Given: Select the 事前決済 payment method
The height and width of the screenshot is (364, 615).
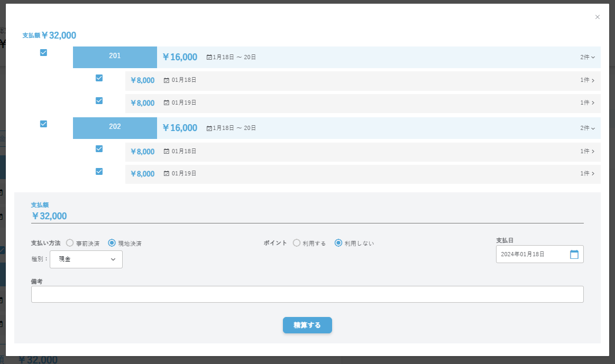Looking at the screenshot, I should [70, 243].
